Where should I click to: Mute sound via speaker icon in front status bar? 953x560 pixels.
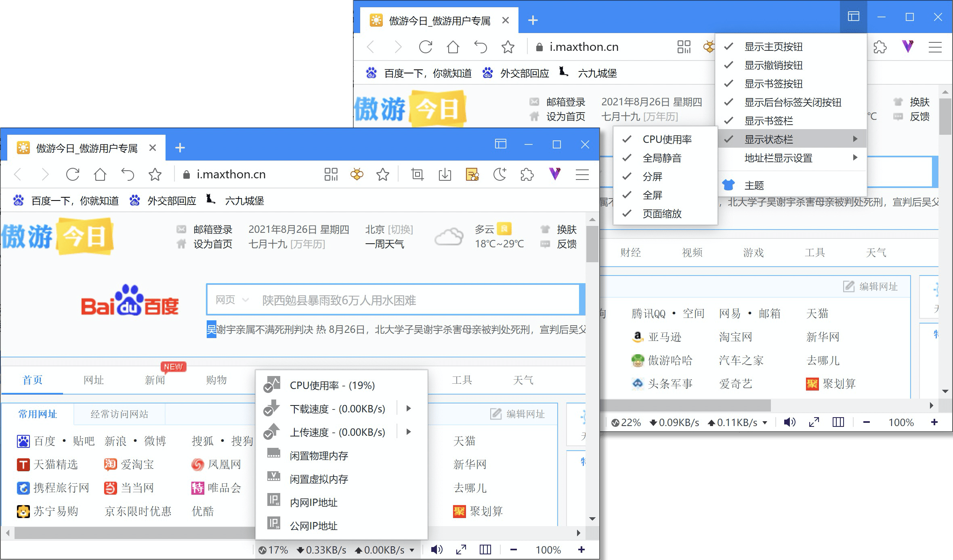(x=437, y=550)
